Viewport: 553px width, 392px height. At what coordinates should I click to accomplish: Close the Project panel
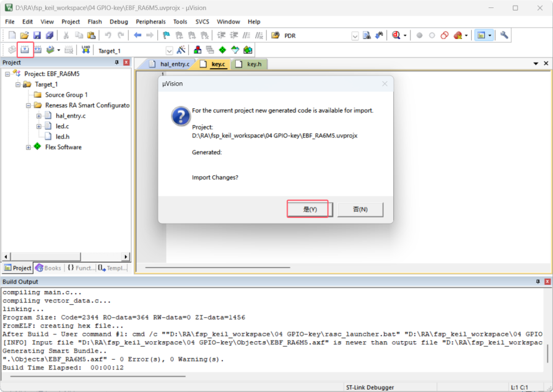coord(126,63)
